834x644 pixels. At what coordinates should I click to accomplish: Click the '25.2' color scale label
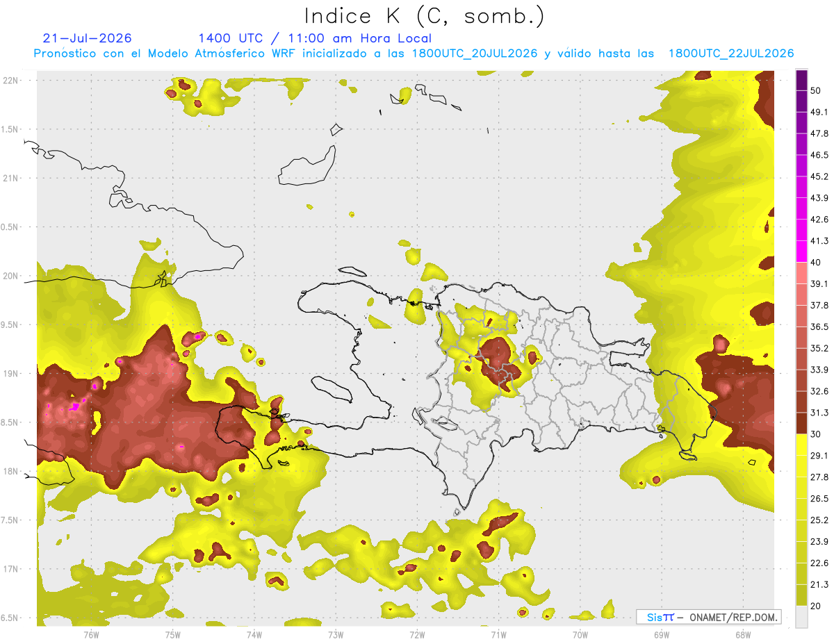click(819, 520)
